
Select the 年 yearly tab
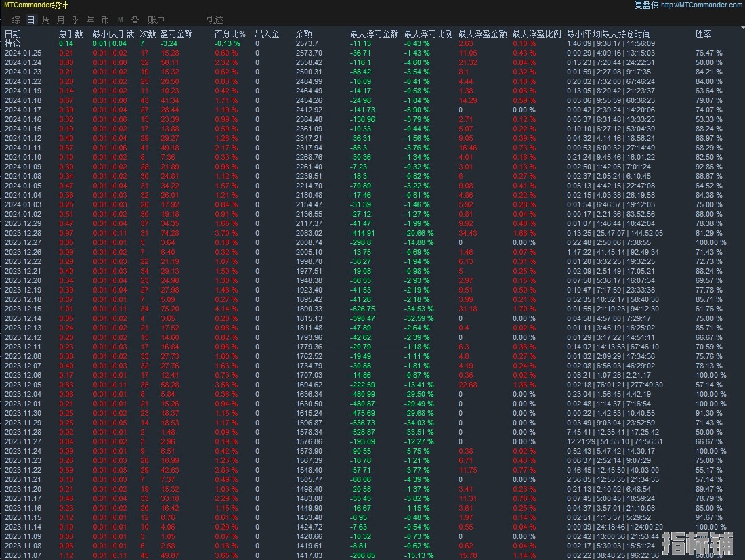pos(90,20)
